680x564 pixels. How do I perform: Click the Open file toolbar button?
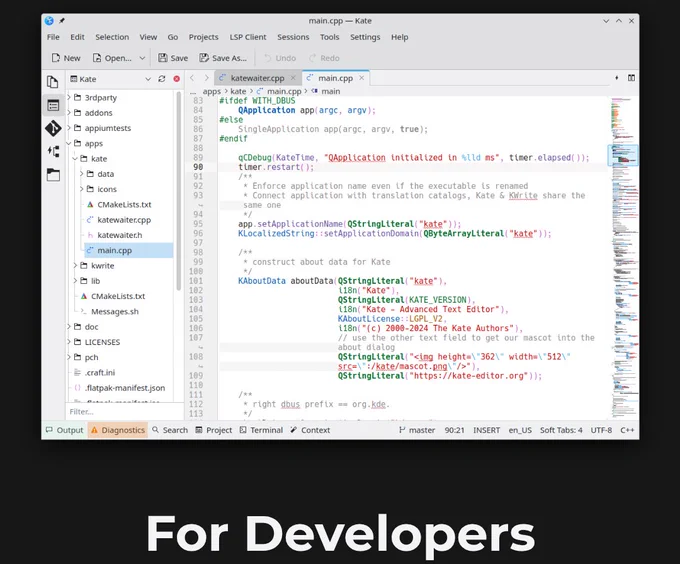[x=112, y=58]
